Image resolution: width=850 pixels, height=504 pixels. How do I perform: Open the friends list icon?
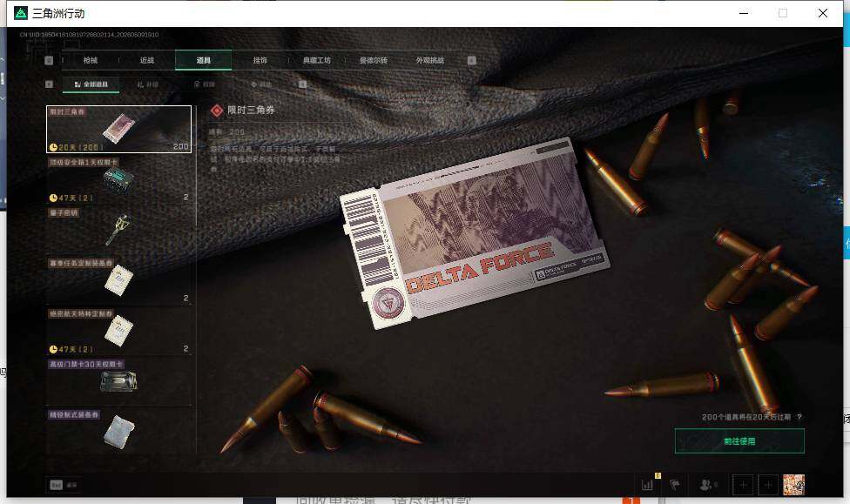point(705,485)
